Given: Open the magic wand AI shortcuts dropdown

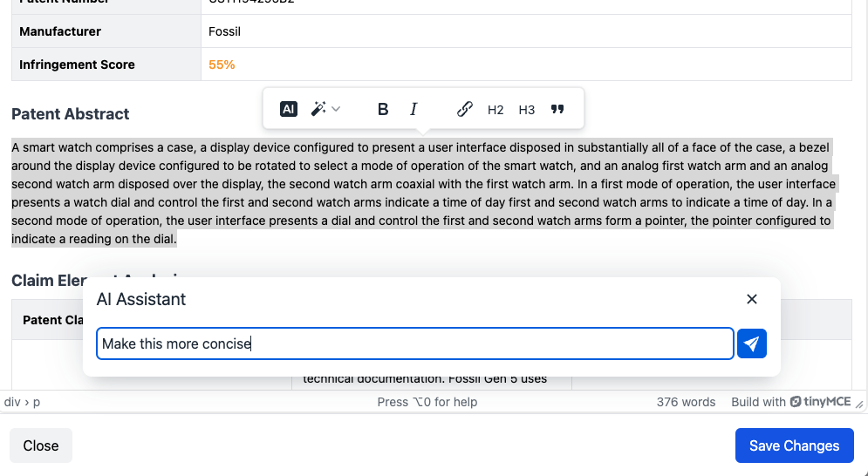Looking at the screenshot, I should pyautogui.click(x=325, y=109).
